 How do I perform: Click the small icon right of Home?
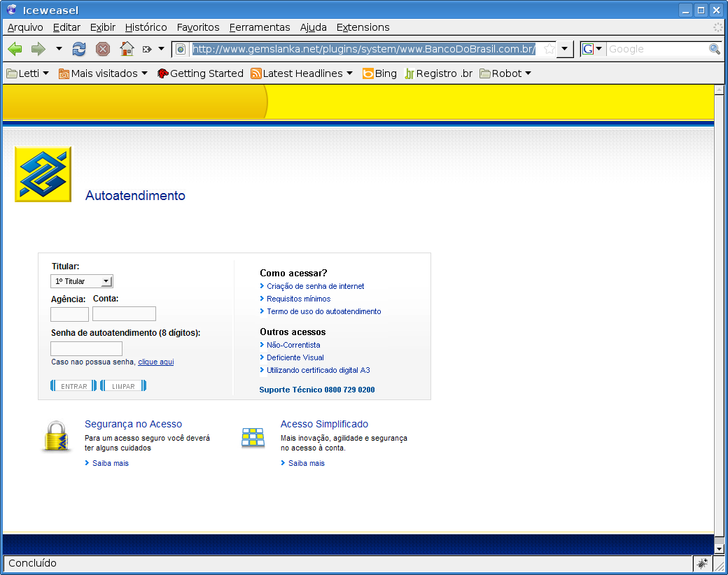point(147,49)
